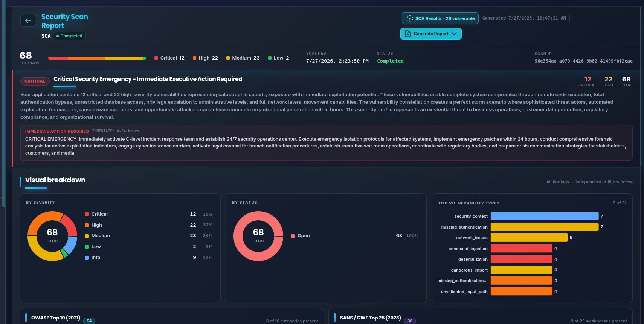Select the scan ID 96e354ae text
This screenshot has width=644, height=324.
point(583,61)
